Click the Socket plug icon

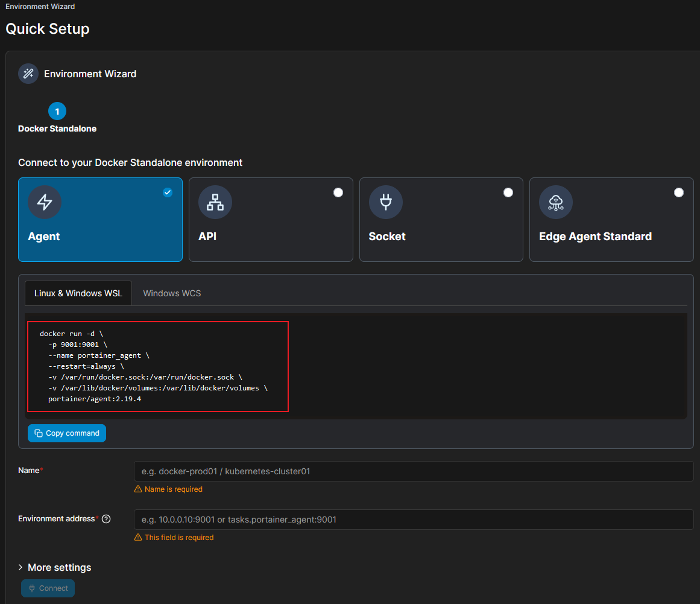(386, 202)
